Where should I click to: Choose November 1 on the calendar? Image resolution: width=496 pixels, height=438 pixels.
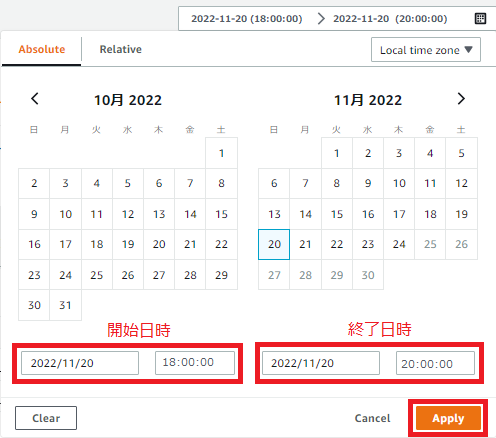(337, 153)
